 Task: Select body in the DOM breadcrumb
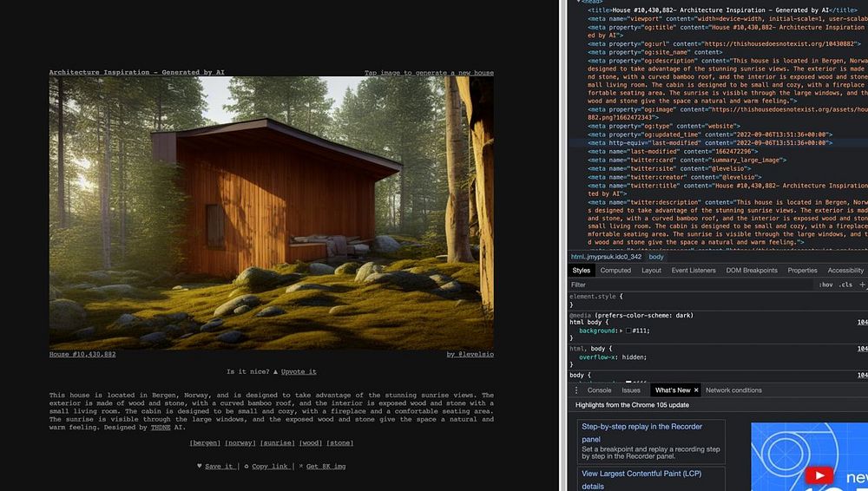tap(656, 257)
